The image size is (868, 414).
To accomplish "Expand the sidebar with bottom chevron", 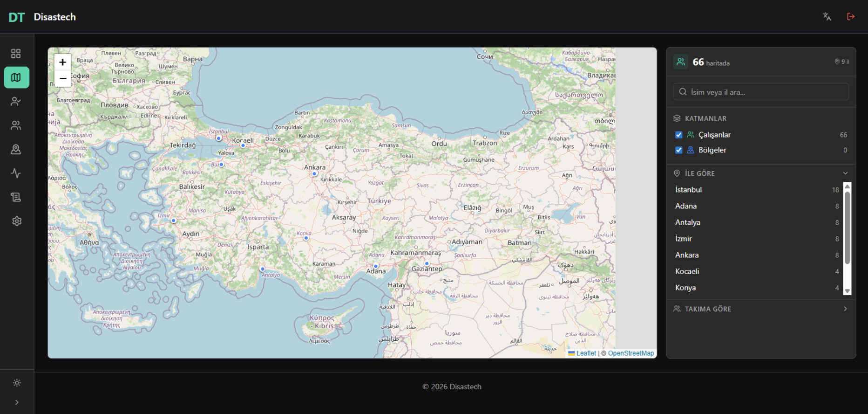I will point(17,402).
